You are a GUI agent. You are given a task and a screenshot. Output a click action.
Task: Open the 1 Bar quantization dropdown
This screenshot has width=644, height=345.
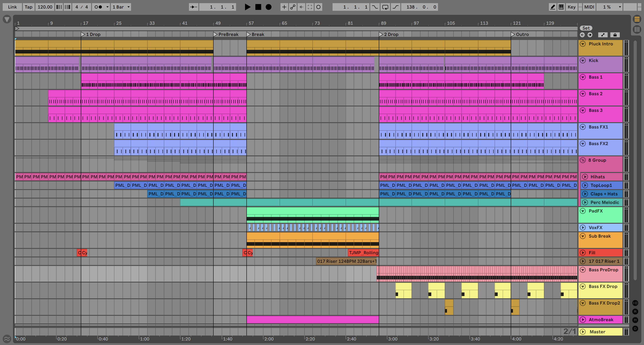pos(121,7)
